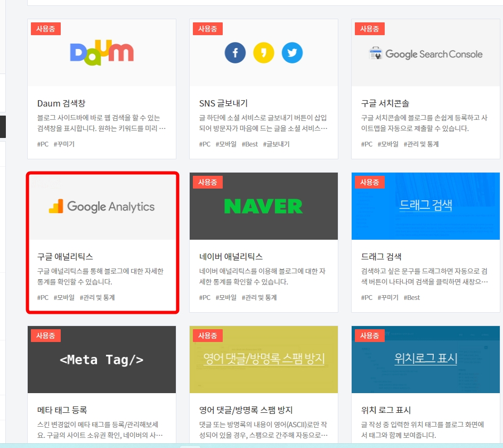The image size is (503, 448).
Task: Click the Facebook icon in SNS card
Action: (x=235, y=53)
